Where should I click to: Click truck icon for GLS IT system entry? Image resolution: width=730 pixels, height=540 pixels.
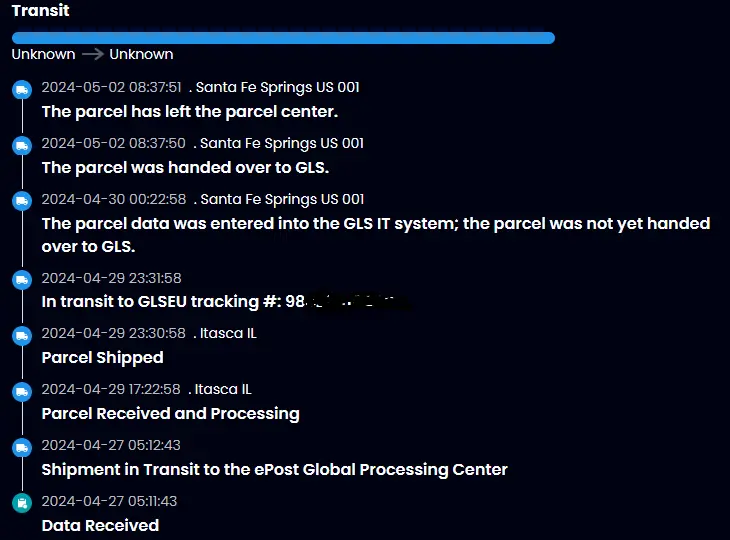22,202
